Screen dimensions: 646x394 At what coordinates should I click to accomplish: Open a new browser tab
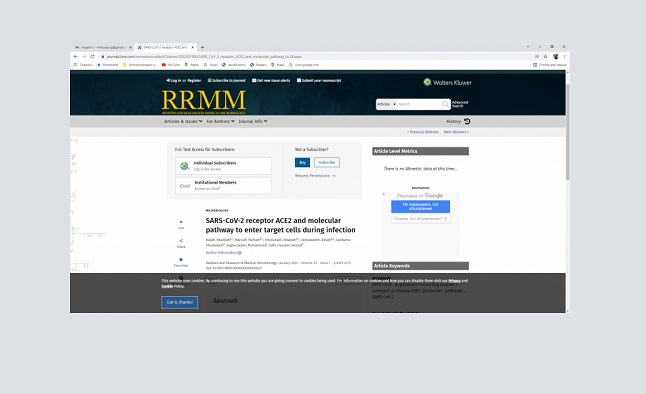pos(202,47)
